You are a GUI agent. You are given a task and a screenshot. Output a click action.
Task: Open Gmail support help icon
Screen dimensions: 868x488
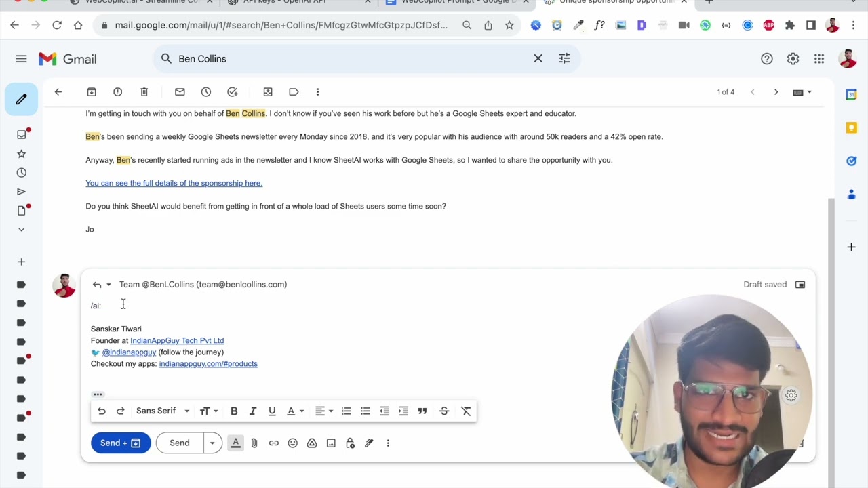pos(767,59)
